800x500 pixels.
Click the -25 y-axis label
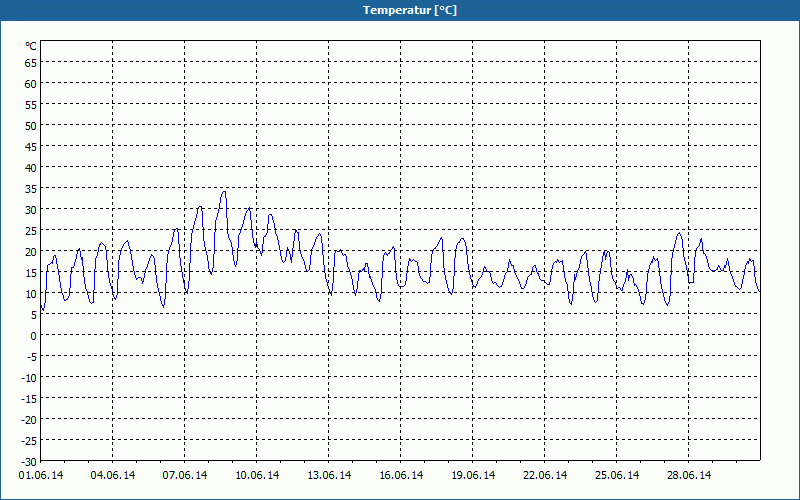29,441
